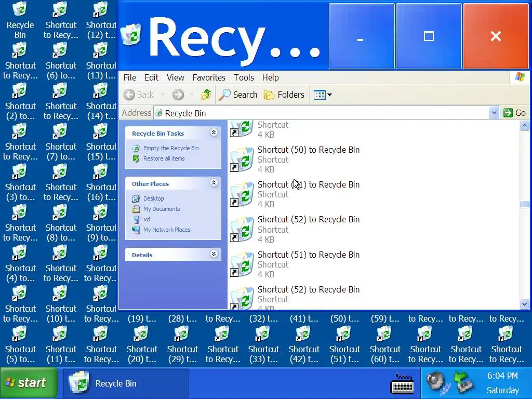The height and width of the screenshot is (399, 532).
Task: Click the Up folder toolbar icon
Action: 206,95
